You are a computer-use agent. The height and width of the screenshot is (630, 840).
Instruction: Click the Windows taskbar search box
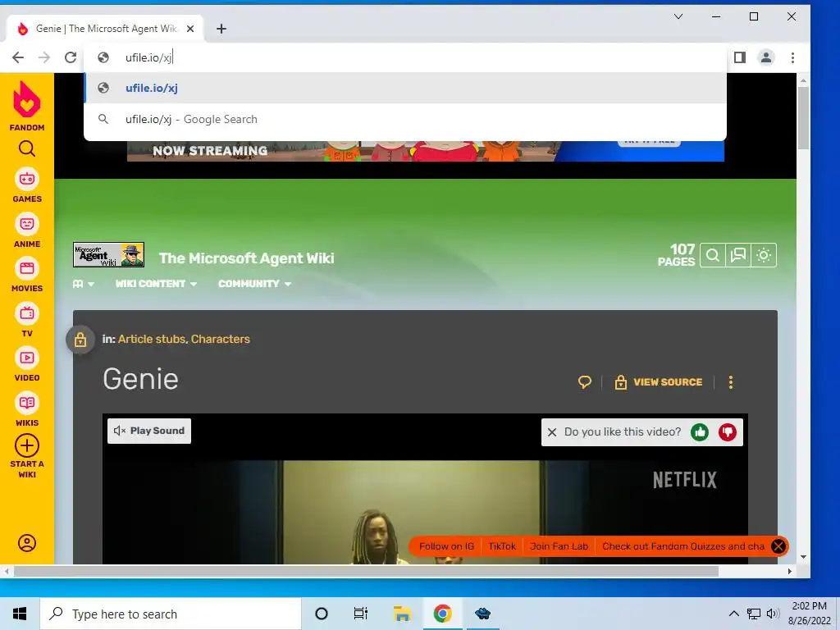point(171,614)
